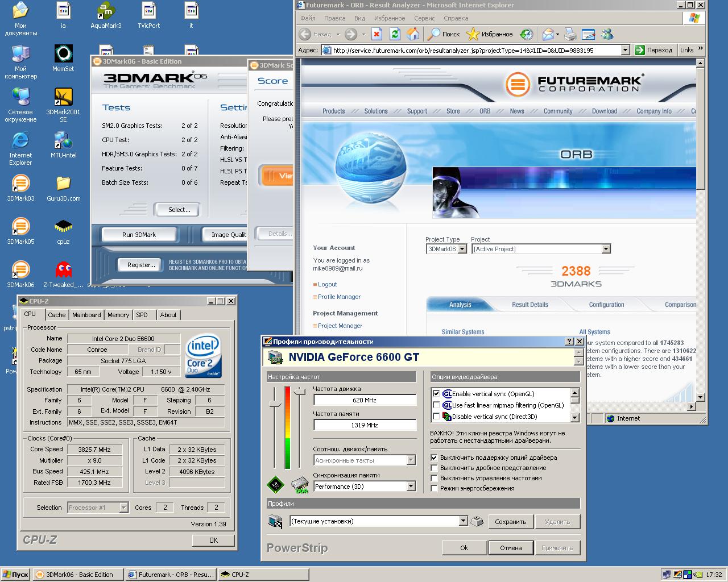Open the Синхронизация памяти Performance (3D) dropdown

tap(411, 487)
